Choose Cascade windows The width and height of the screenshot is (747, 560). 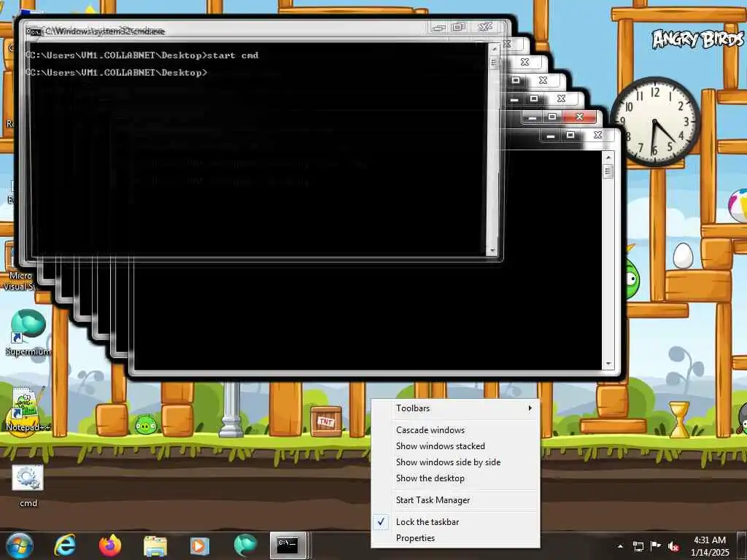(x=455, y=430)
